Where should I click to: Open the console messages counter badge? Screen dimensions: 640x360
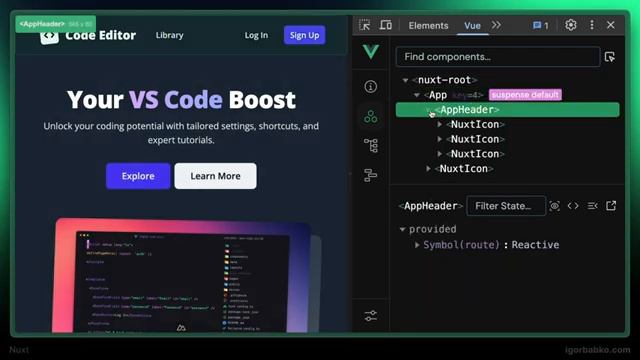pos(541,25)
